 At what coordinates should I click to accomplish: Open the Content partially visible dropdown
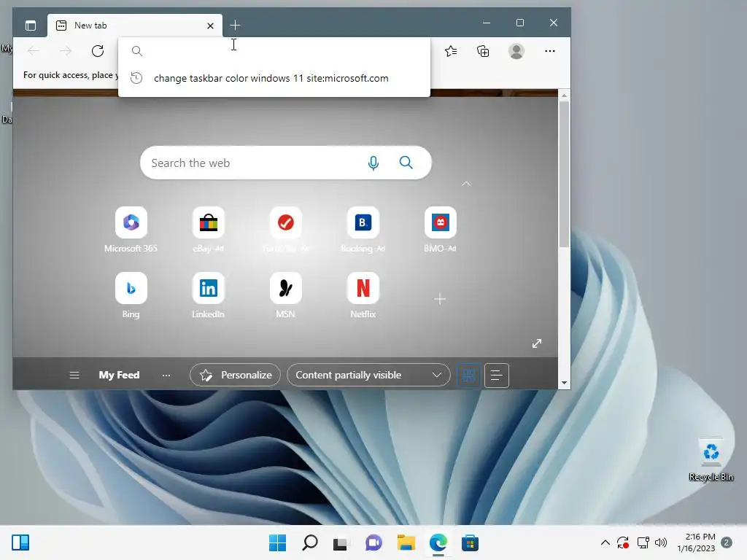(x=368, y=376)
